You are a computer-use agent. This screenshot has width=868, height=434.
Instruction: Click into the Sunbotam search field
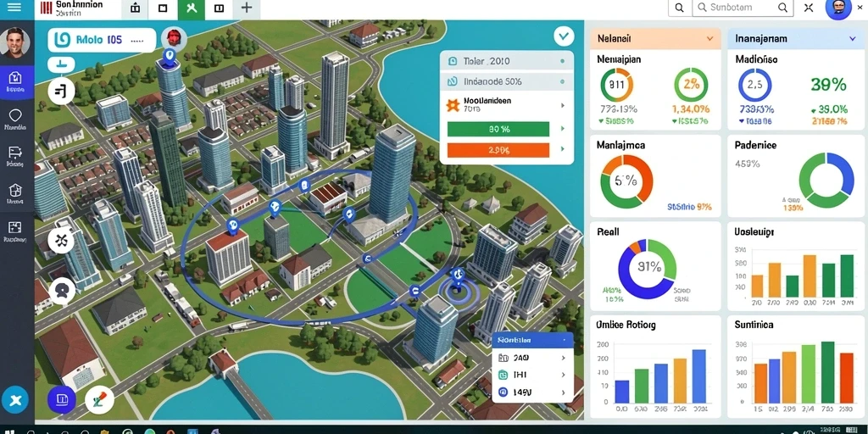(x=743, y=8)
